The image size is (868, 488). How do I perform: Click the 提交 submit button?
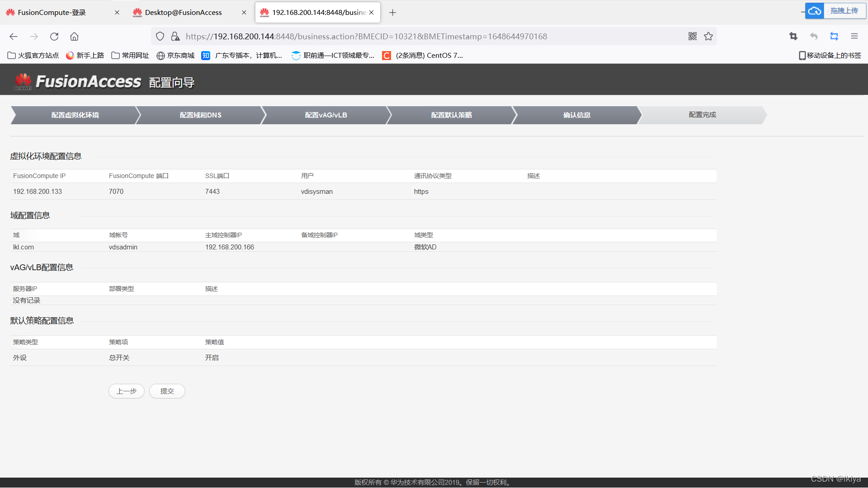tap(167, 391)
